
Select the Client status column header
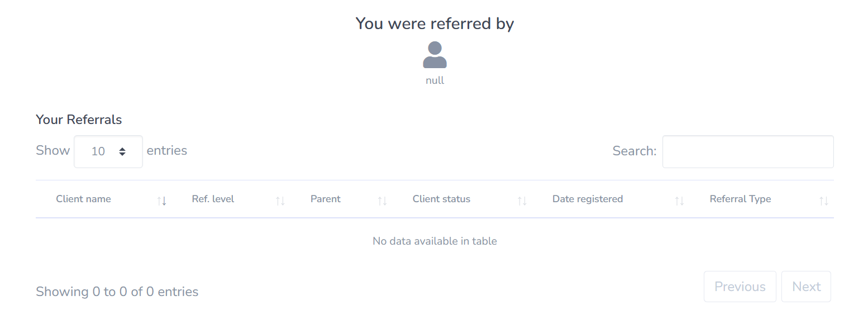point(441,199)
